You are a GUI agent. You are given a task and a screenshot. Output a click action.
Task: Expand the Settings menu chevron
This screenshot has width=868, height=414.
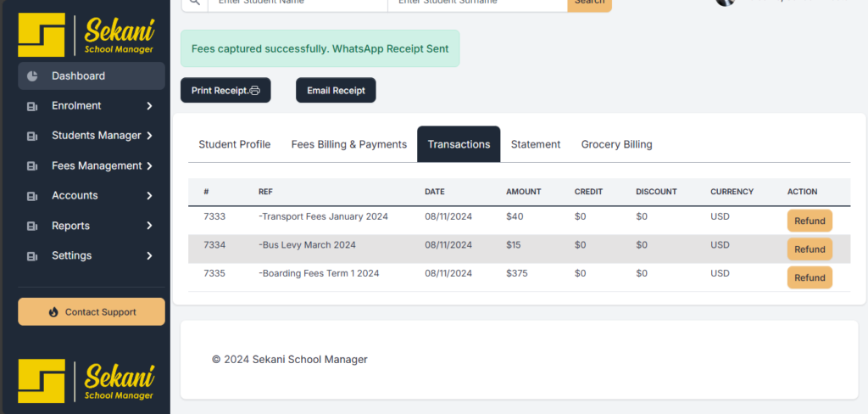coord(149,255)
